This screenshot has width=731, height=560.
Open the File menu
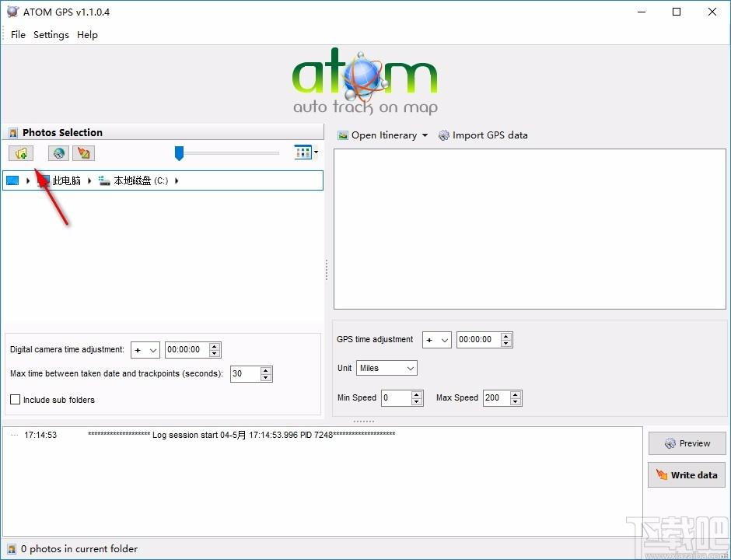(x=18, y=35)
